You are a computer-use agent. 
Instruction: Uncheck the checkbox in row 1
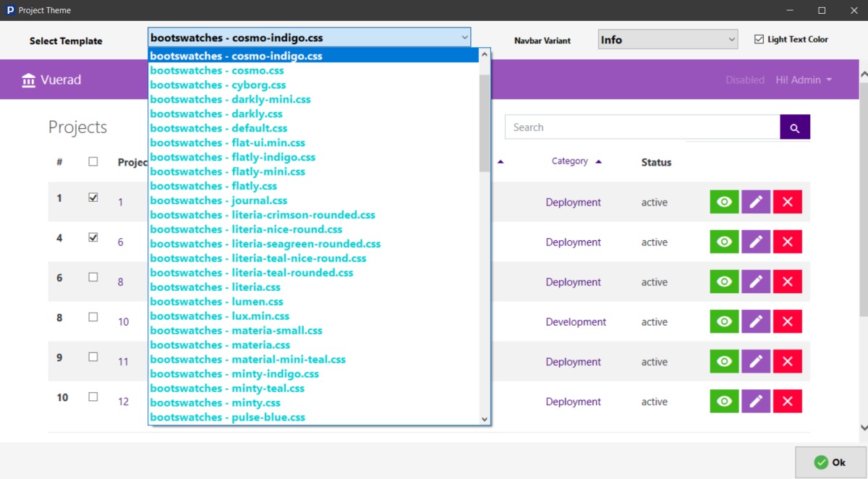coord(93,198)
